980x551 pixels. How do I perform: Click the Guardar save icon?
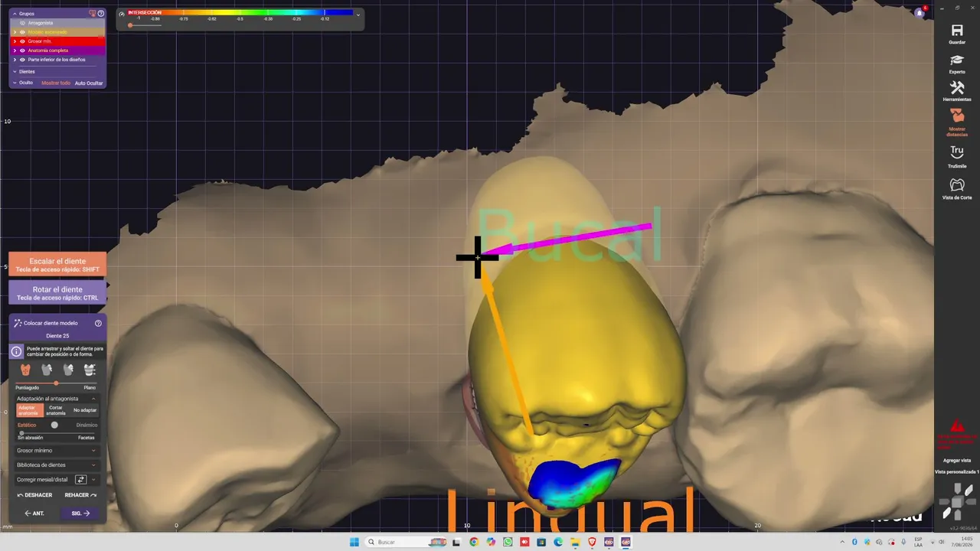click(x=956, y=30)
